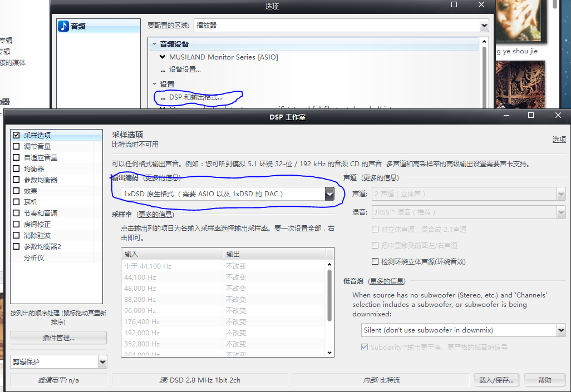571x392 pixels.
Task: Open the 输出编码 1xDSD format dropdown
Action: tap(329, 193)
